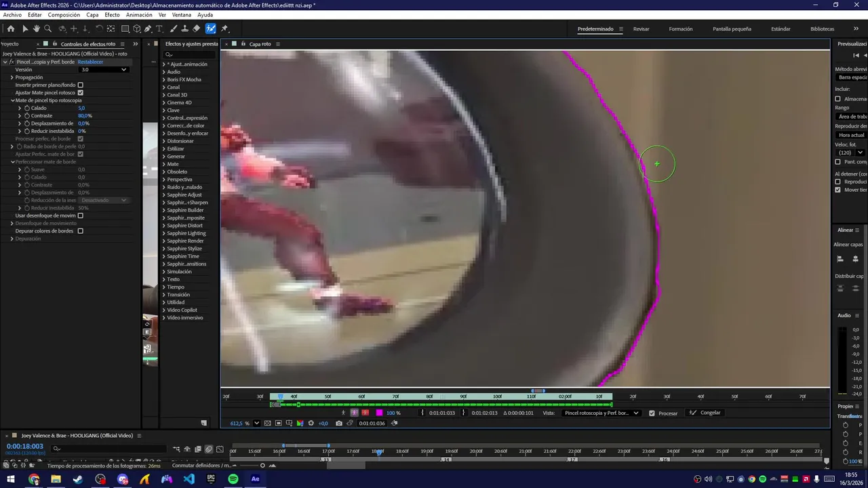Click the snapshot camera icon in viewer

point(338,424)
